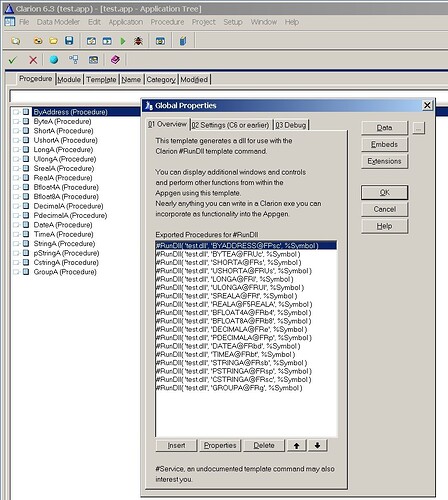This screenshot has width=448, height=500.
Task: Switch to the Module tab
Action: [69, 80]
